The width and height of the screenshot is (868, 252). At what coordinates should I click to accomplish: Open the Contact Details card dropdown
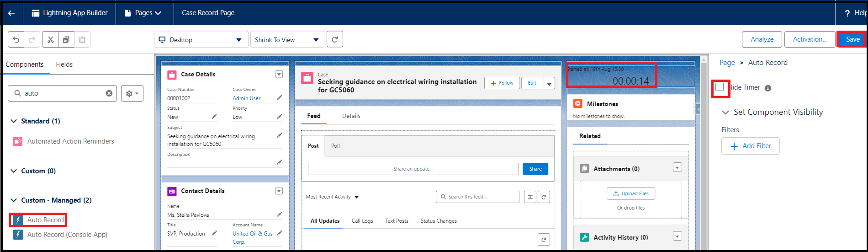(x=279, y=191)
